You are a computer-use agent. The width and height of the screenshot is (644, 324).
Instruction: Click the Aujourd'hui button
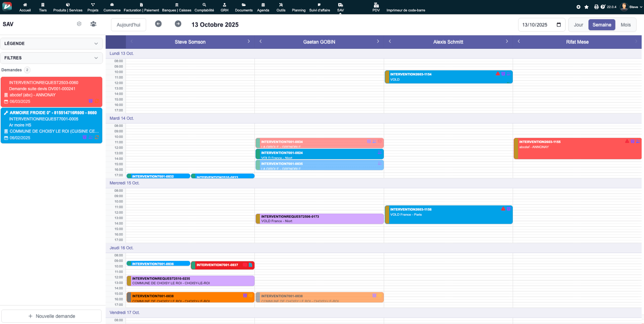pyautogui.click(x=128, y=25)
